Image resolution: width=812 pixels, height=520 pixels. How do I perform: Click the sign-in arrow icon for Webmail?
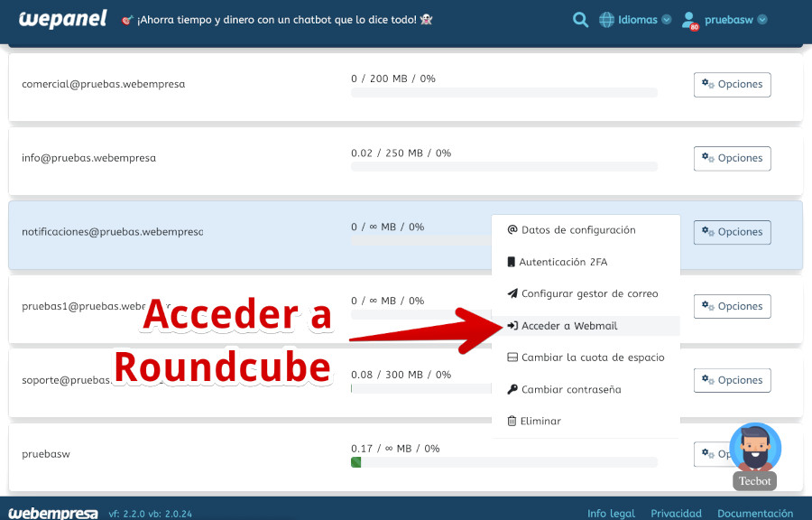[x=512, y=326]
